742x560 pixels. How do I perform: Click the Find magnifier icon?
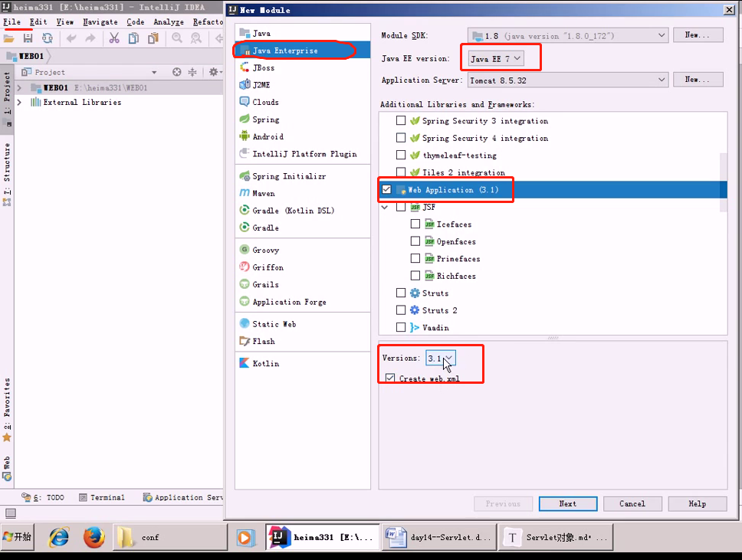pyautogui.click(x=177, y=38)
